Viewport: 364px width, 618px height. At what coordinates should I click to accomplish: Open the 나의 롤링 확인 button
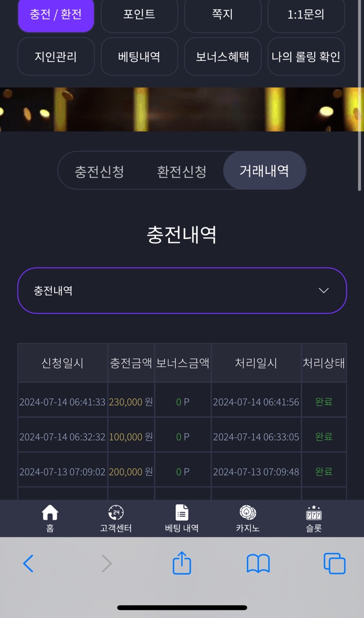pos(306,56)
